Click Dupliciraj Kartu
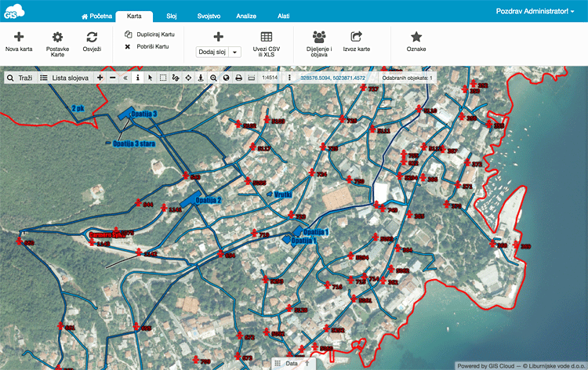The width and height of the screenshot is (588, 370). 150,34
